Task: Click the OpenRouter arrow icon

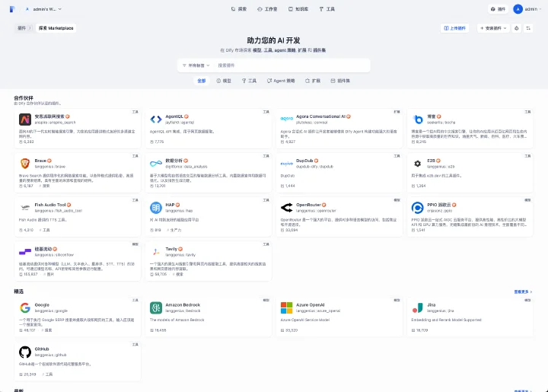Action: 287,208
